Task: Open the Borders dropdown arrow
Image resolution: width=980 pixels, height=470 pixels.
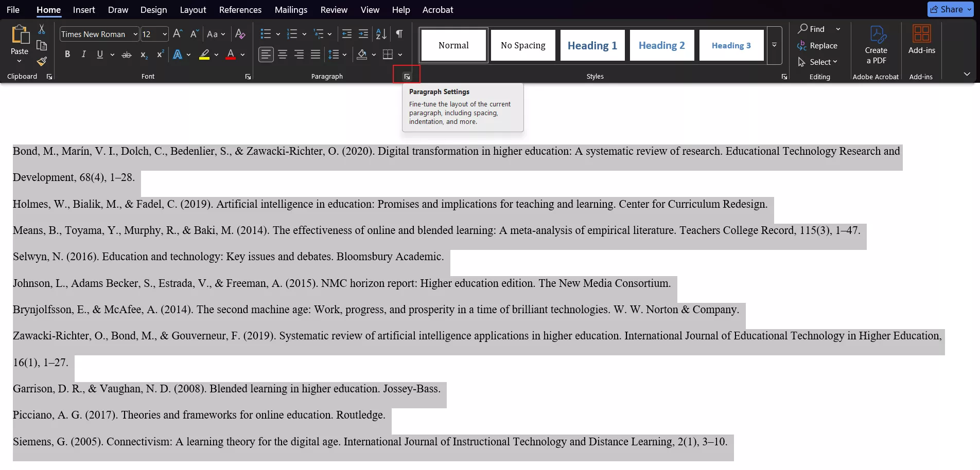Action: tap(400, 55)
